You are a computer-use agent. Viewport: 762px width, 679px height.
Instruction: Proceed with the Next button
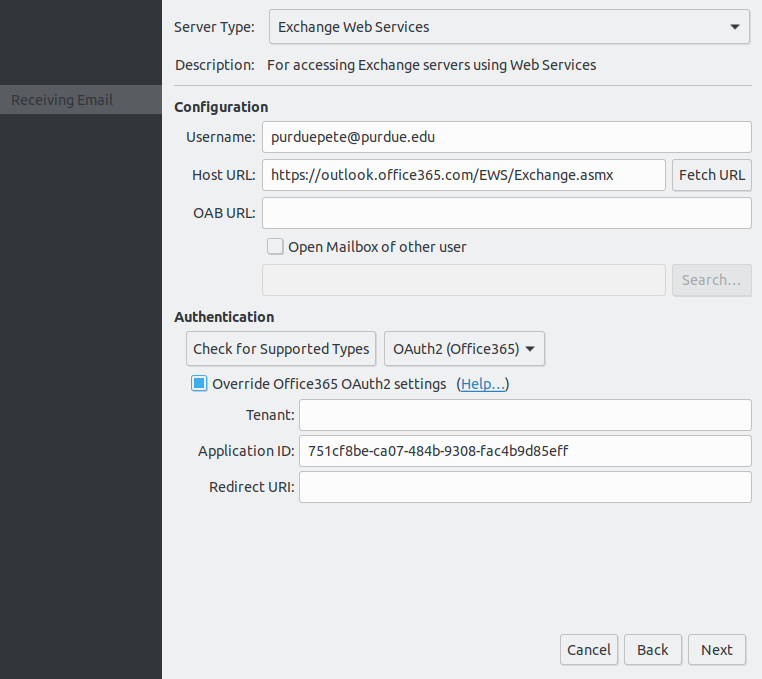click(x=717, y=649)
